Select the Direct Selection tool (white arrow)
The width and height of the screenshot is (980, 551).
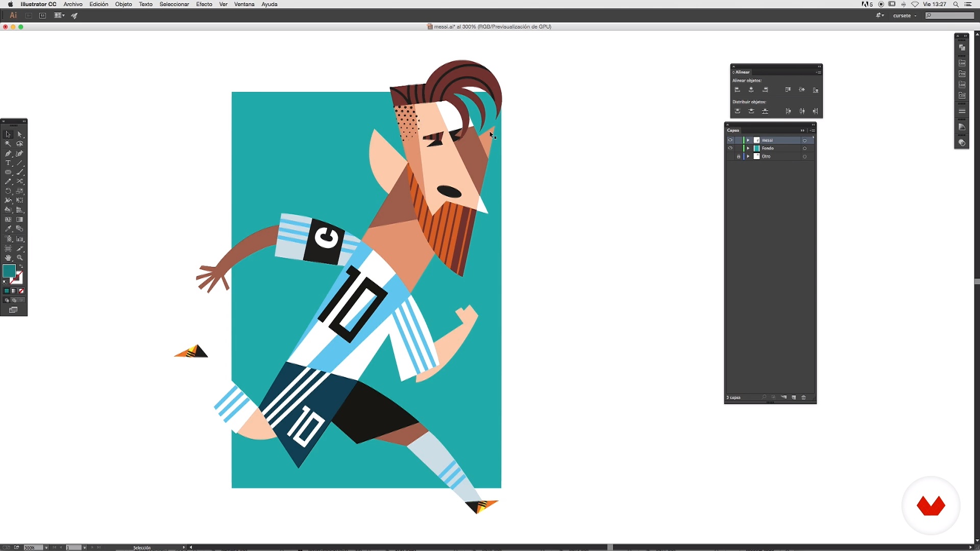[x=20, y=134]
